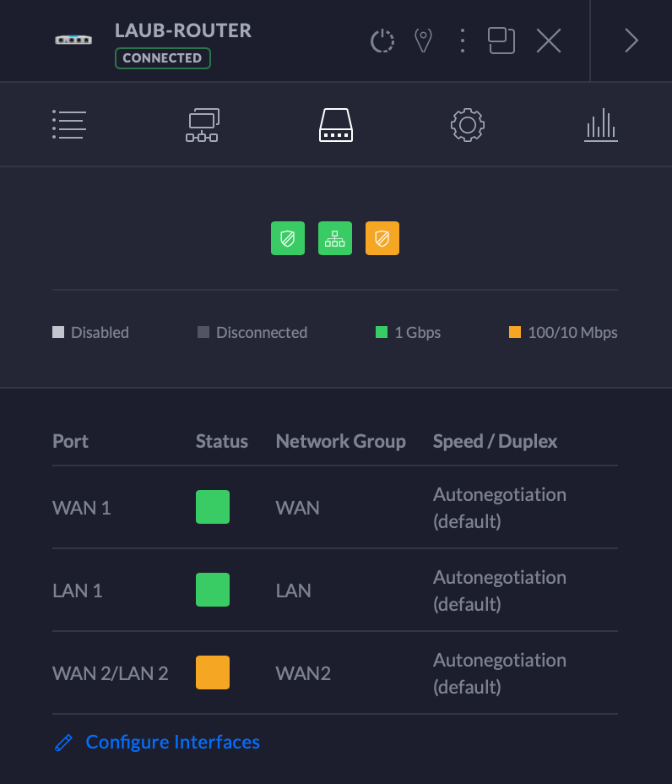Click the green LAN 1 network port icon
Screen dimensions: 672x784
pyautogui.click(x=335, y=238)
